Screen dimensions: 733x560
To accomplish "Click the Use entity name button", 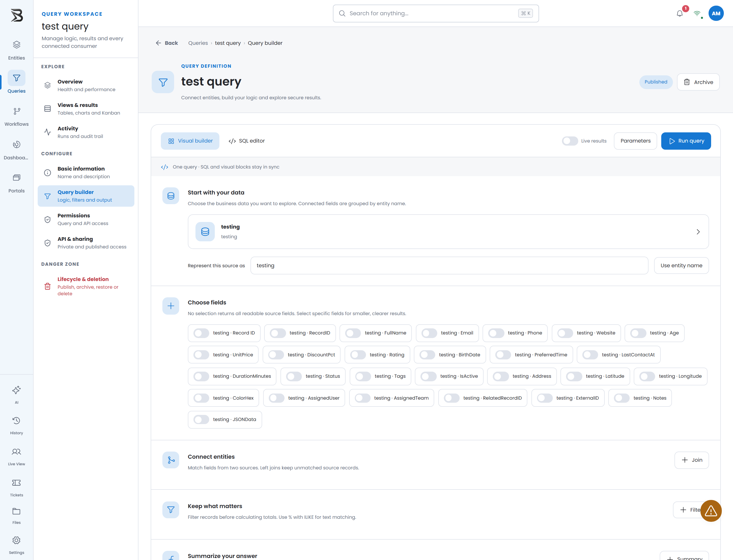I will [681, 266].
